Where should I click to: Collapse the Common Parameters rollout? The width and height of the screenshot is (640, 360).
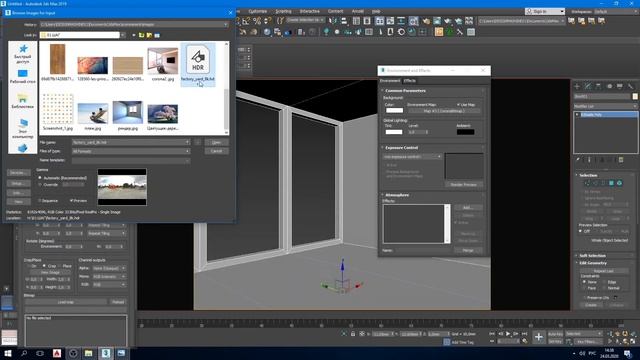405,91
